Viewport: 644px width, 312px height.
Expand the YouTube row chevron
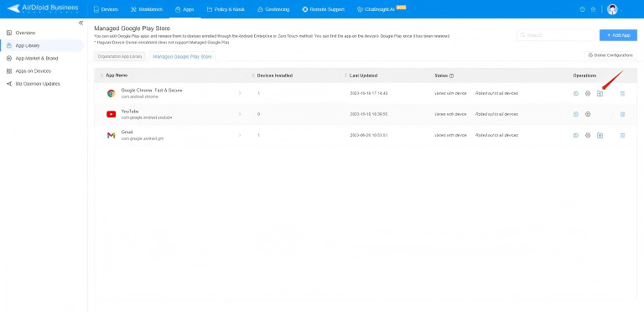(240, 114)
